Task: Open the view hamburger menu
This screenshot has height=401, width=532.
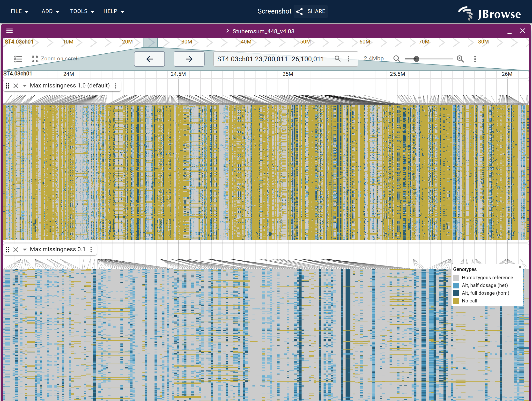Action: pyautogui.click(x=9, y=31)
